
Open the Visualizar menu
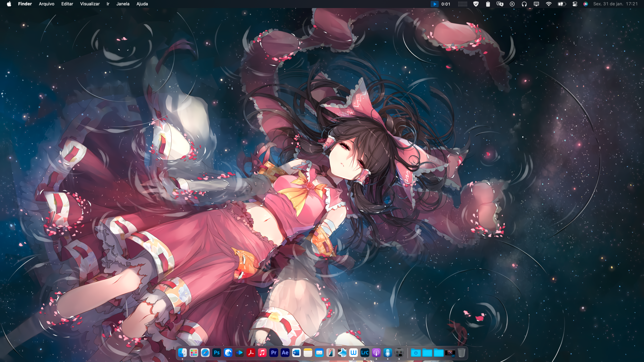click(x=90, y=4)
